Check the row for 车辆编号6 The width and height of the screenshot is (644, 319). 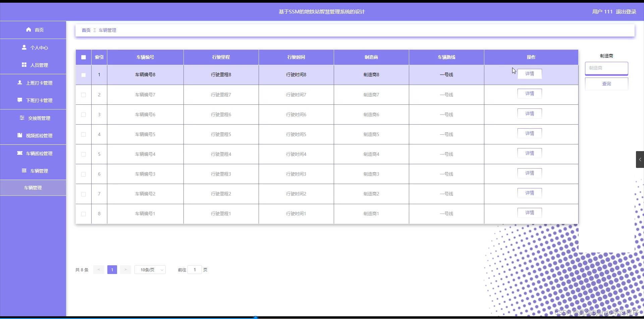pyautogui.click(x=84, y=115)
